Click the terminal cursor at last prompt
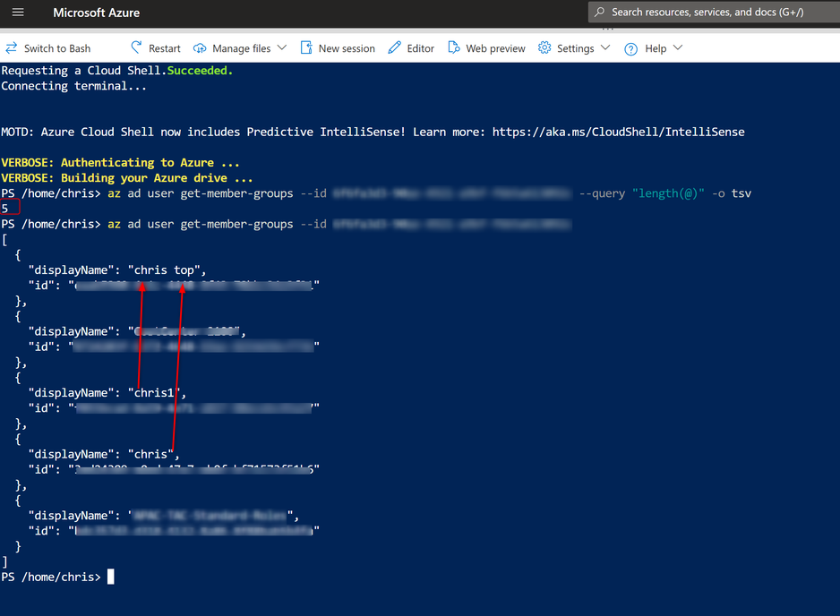Screen dimensions: 840x616 pos(111,577)
